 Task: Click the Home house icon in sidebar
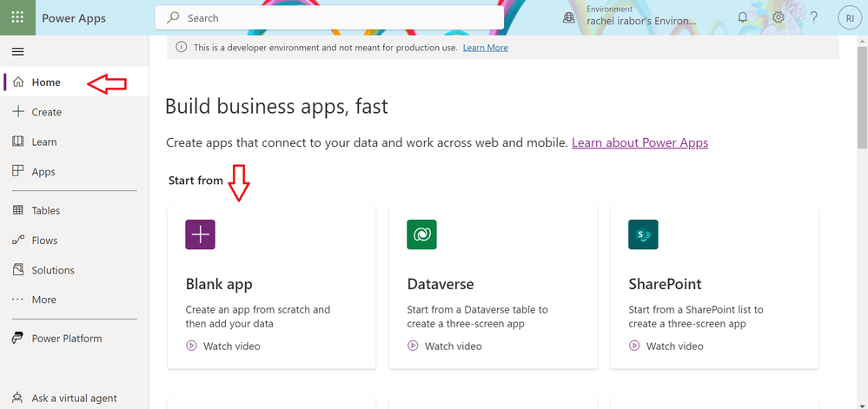point(18,82)
